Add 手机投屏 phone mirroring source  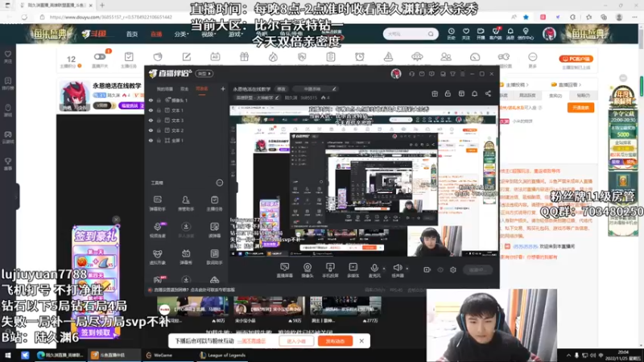(330, 270)
